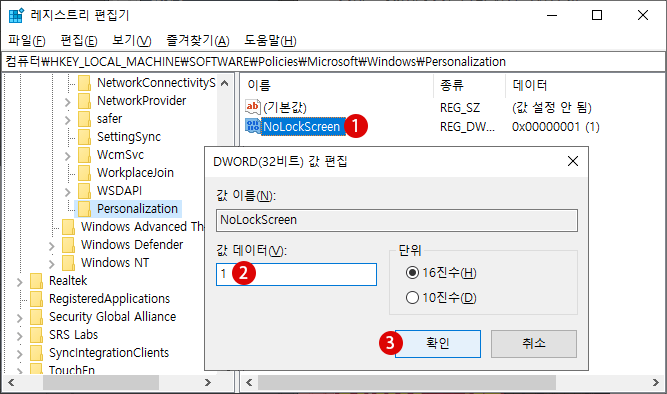Click the REG_SZ type cell
The height and width of the screenshot is (394, 667).
pyautogui.click(x=460, y=108)
